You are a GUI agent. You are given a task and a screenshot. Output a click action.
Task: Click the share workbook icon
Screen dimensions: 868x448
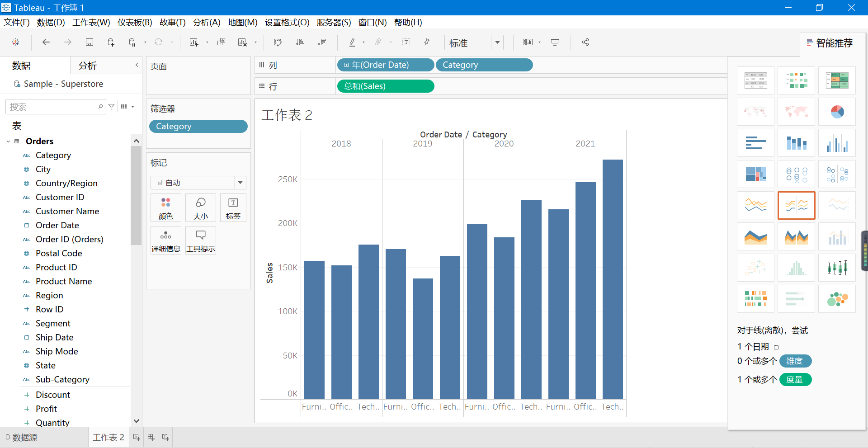coord(585,42)
